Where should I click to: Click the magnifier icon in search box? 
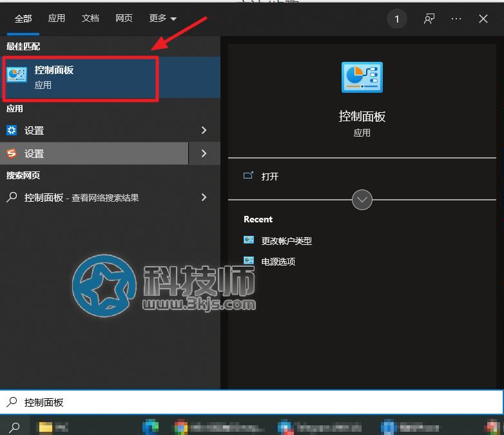pyautogui.click(x=12, y=402)
